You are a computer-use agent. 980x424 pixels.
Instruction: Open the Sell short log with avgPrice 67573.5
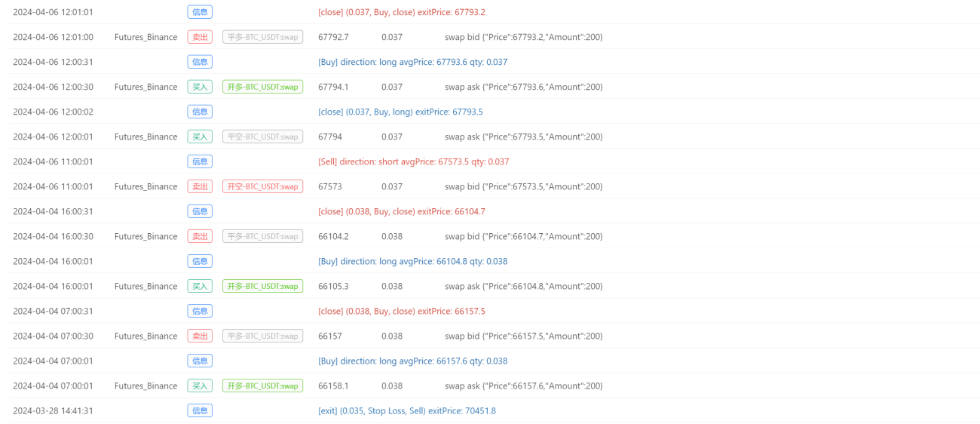(x=414, y=161)
